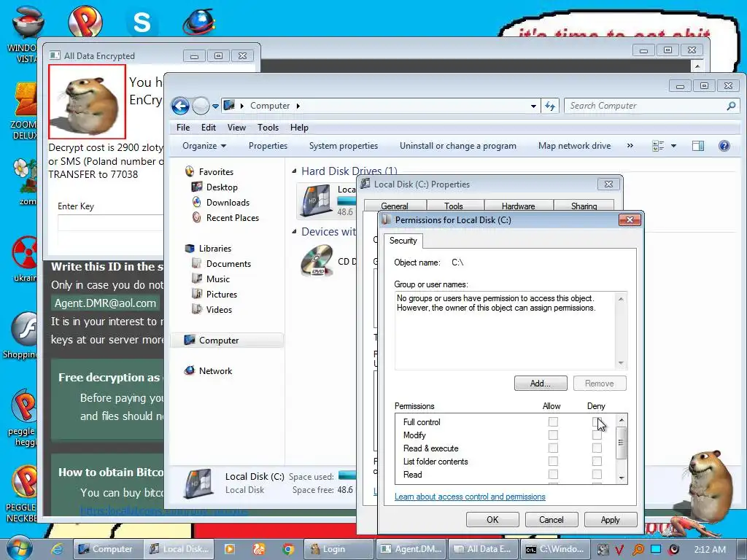The width and height of the screenshot is (747, 560).
Task: Click the Local Disk icon in details pane
Action: click(x=198, y=483)
